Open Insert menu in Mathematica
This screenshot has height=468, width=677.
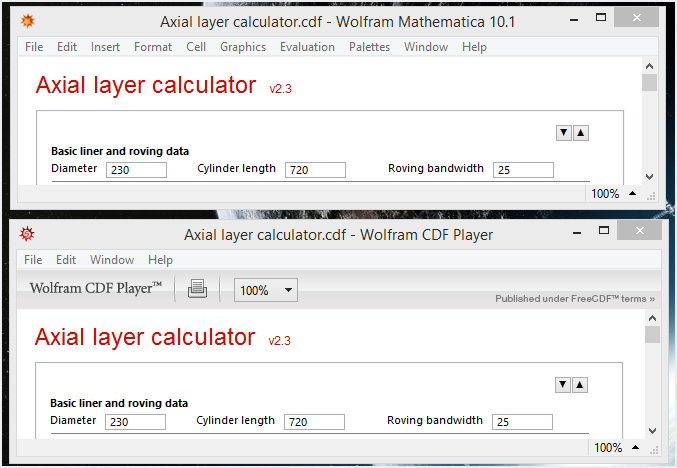pyautogui.click(x=105, y=47)
